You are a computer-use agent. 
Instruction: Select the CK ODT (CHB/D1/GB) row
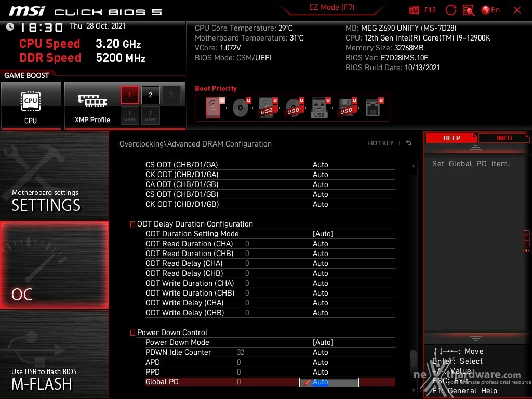pos(270,204)
